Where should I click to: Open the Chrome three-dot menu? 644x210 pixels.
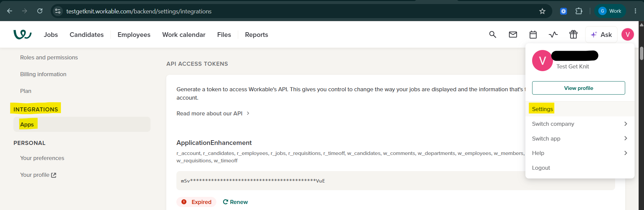pyautogui.click(x=635, y=11)
